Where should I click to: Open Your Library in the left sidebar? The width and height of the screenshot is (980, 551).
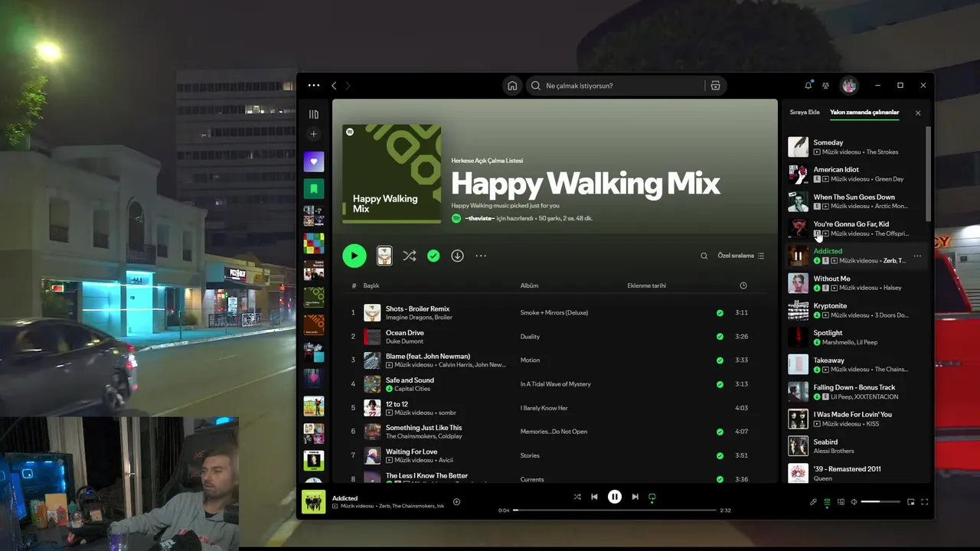pos(313,114)
